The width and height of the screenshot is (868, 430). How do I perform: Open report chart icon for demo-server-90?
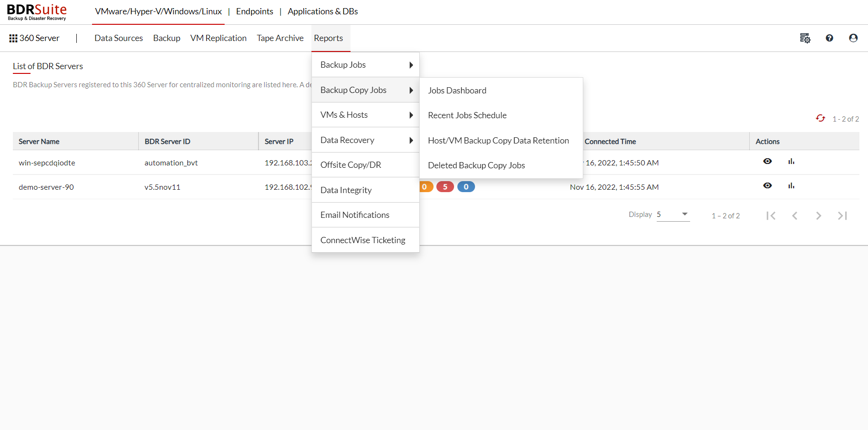pyautogui.click(x=791, y=185)
